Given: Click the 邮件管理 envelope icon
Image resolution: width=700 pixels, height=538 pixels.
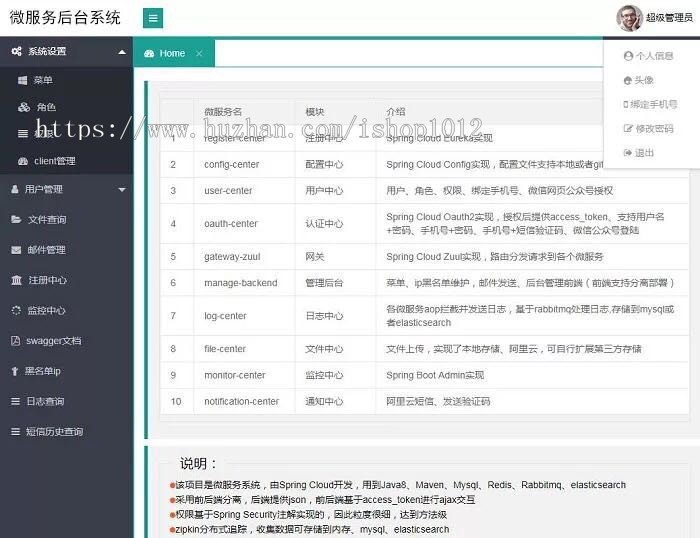Looking at the screenshot, I should (16, 250).
